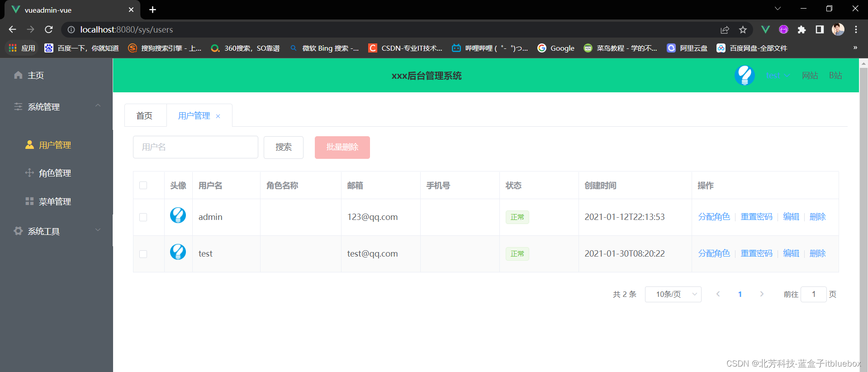Click 重置密码 for admin
This screenshot has width=868, height=372.
click(757, 217)
